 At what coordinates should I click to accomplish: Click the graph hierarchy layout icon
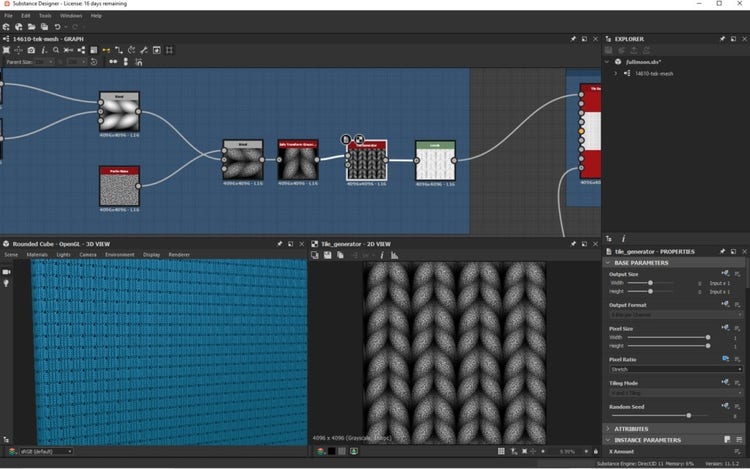click(x=81, y=50)
